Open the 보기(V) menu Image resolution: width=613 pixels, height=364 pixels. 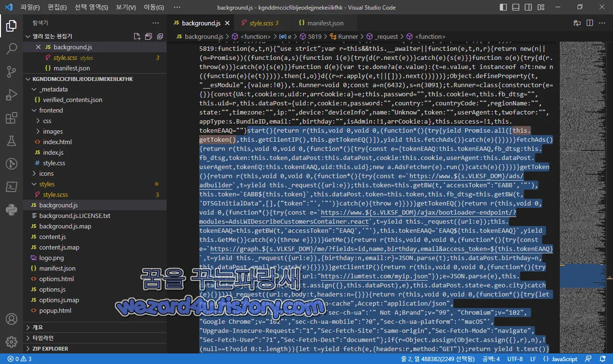[126, 7]
